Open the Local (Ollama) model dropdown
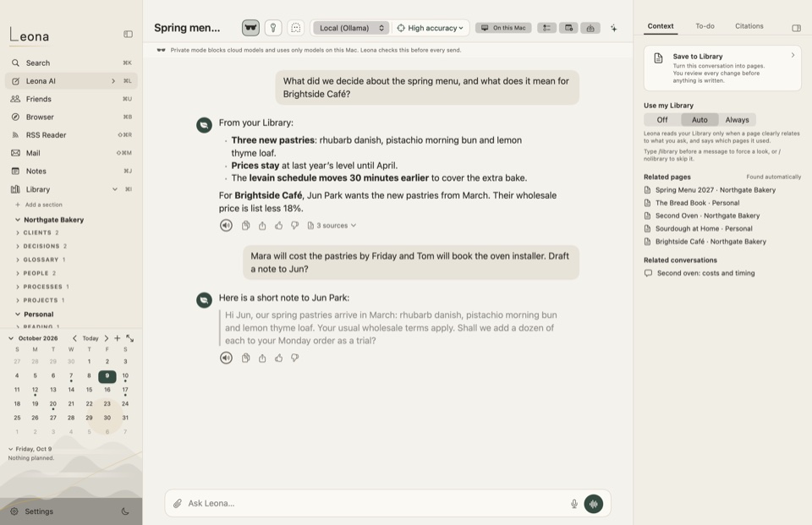The height and width of the screenshot is (525, 812). 351,28
